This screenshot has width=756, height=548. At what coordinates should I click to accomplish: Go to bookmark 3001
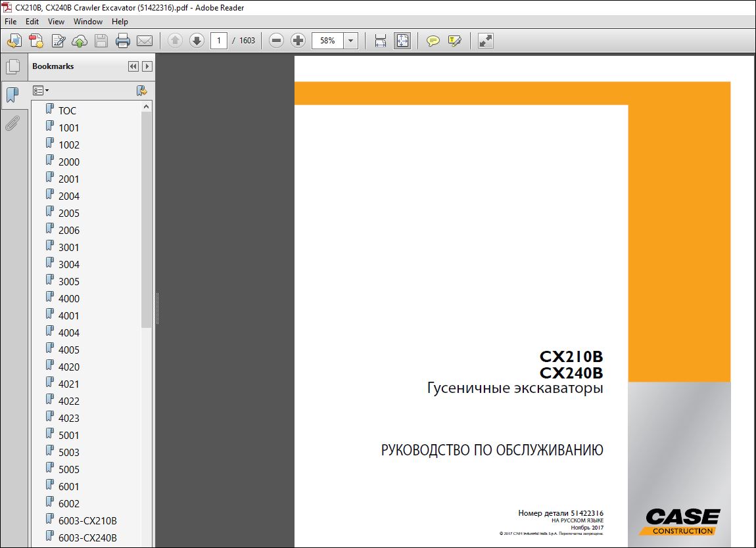[68, 248]
